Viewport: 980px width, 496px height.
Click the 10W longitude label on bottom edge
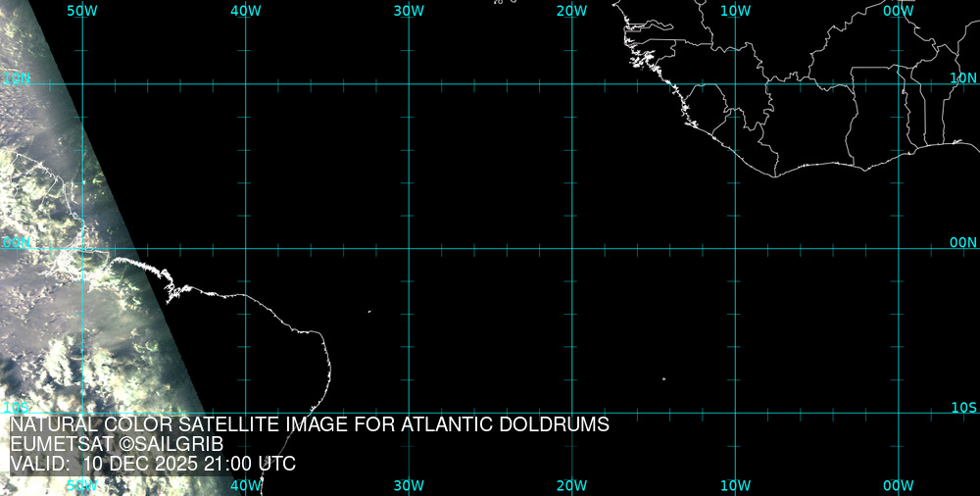coord(735,485)
